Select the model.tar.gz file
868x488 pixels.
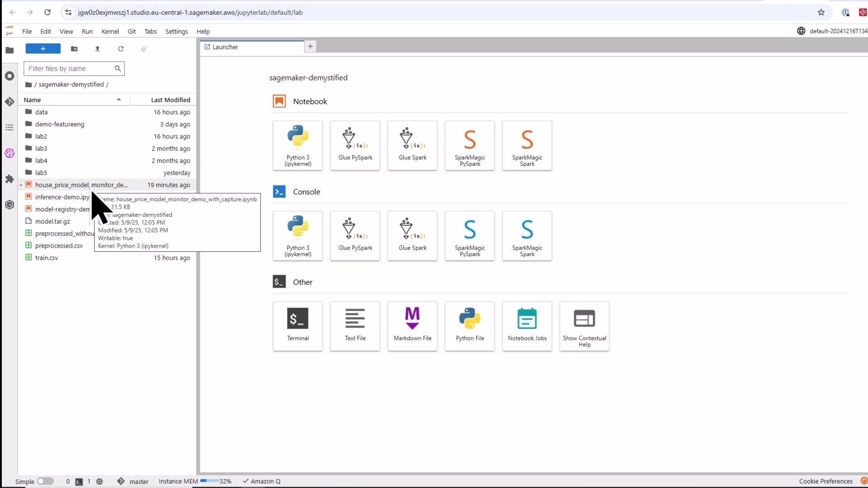(x=52, y=221)
